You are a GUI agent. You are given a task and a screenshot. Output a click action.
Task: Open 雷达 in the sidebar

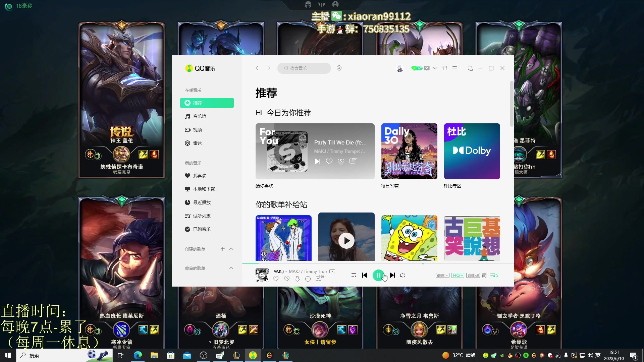click(207, 143)
